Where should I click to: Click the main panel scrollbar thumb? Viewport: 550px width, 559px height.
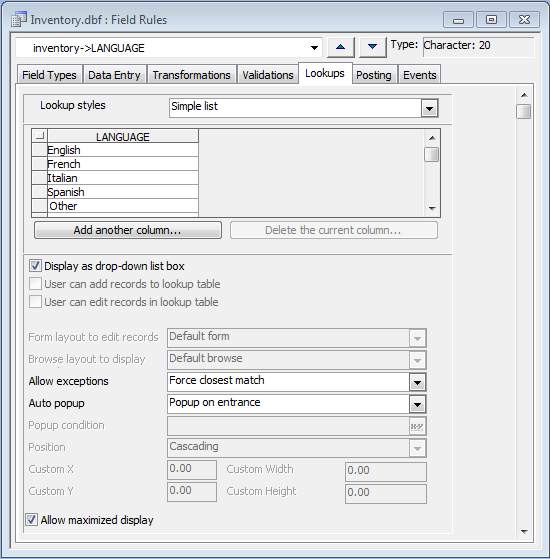click(524, 112)
